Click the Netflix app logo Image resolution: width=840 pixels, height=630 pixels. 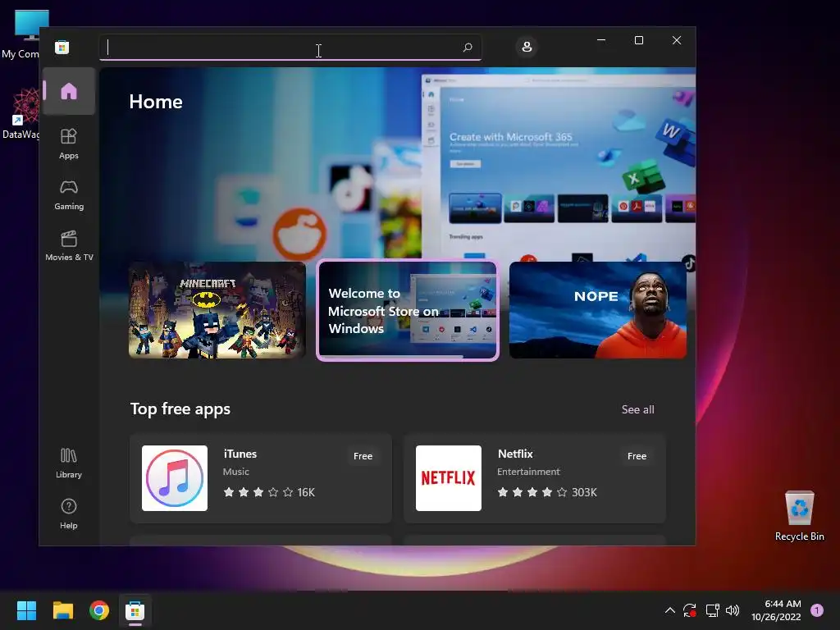point(449,478)
